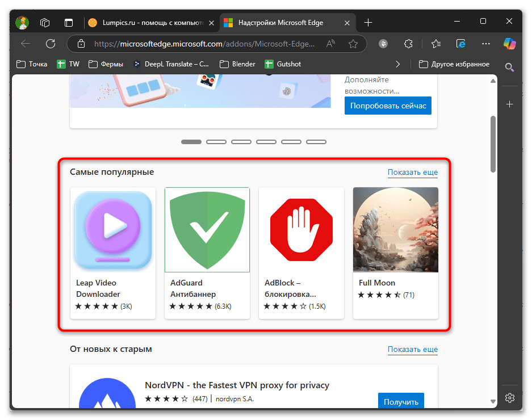The width and height of the screenshot is (532, 420).
Task: Show more От новых к старым
Action: pos(413,350)
